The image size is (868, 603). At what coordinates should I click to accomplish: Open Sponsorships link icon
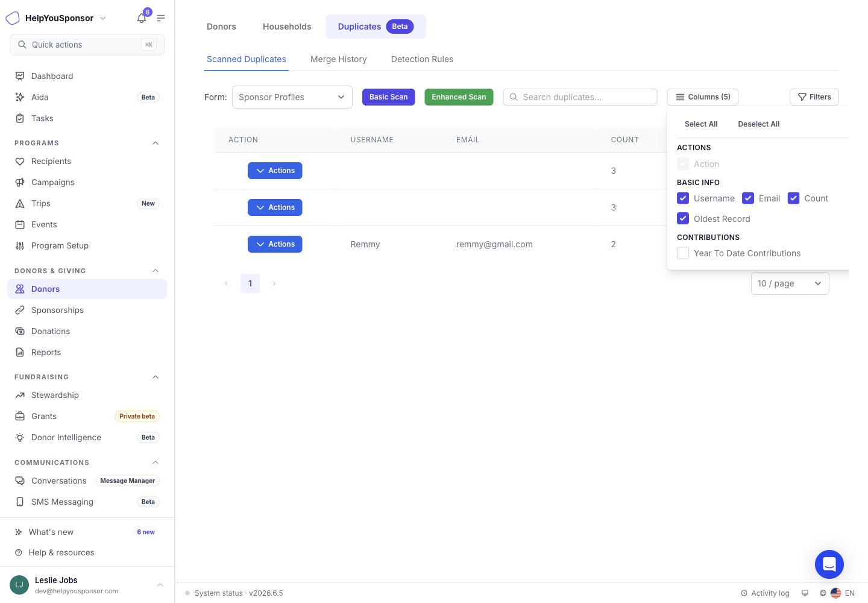(20, 310)
